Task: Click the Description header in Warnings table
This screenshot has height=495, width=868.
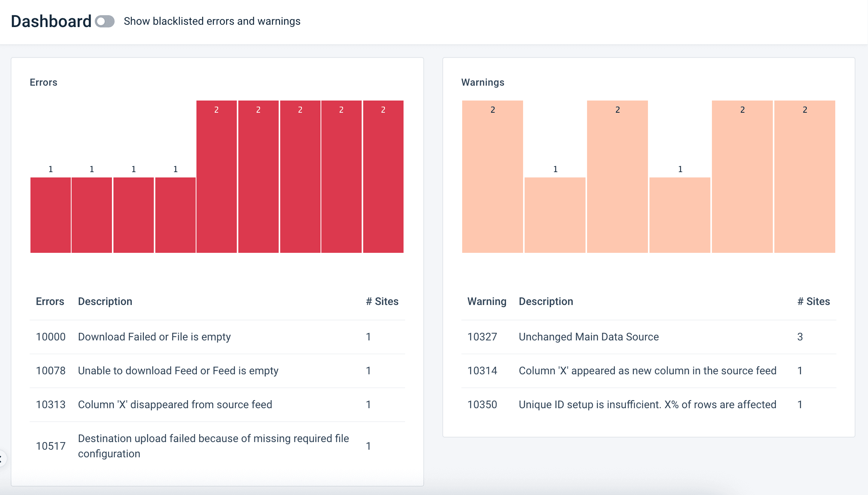Action: coord(546,302)
